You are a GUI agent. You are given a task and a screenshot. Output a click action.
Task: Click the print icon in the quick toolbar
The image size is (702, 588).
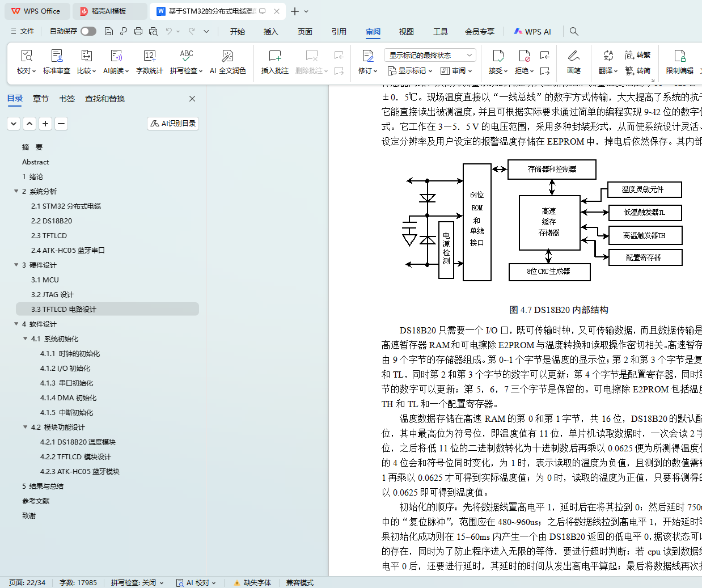[138, 31]
